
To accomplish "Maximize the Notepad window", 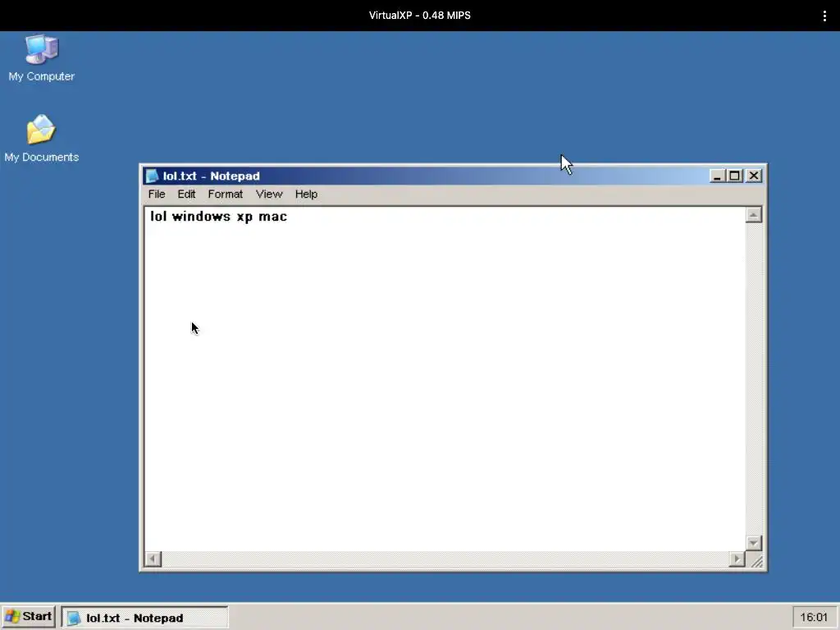I will coord(734,176).
